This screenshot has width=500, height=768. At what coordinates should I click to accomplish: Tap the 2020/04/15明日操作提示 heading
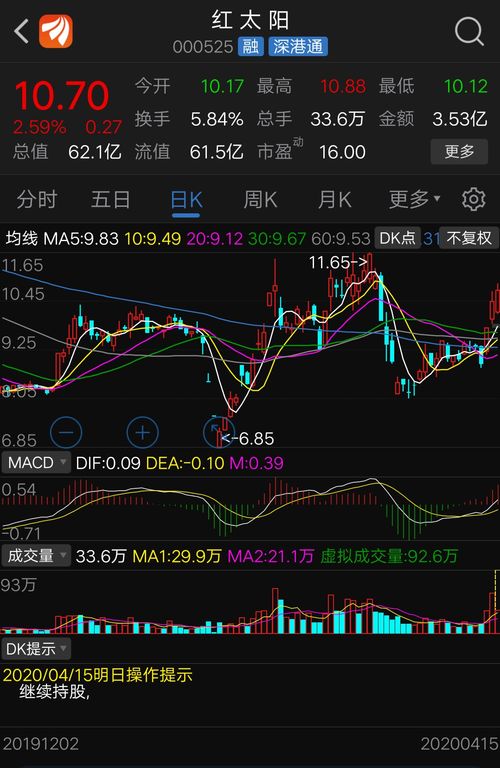pos(97,675)
